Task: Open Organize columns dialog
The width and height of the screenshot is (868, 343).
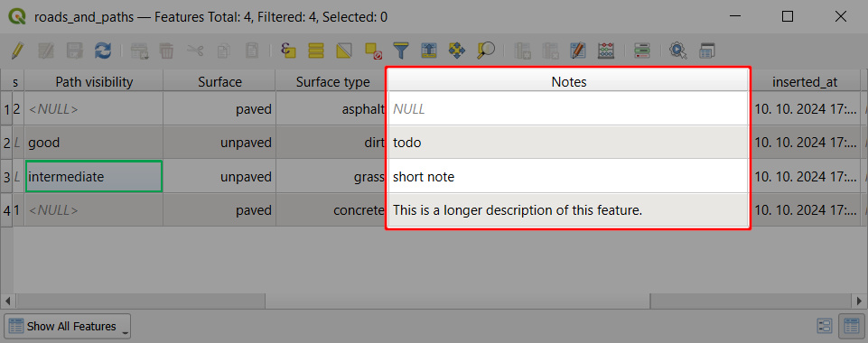Action: point(578,51)
